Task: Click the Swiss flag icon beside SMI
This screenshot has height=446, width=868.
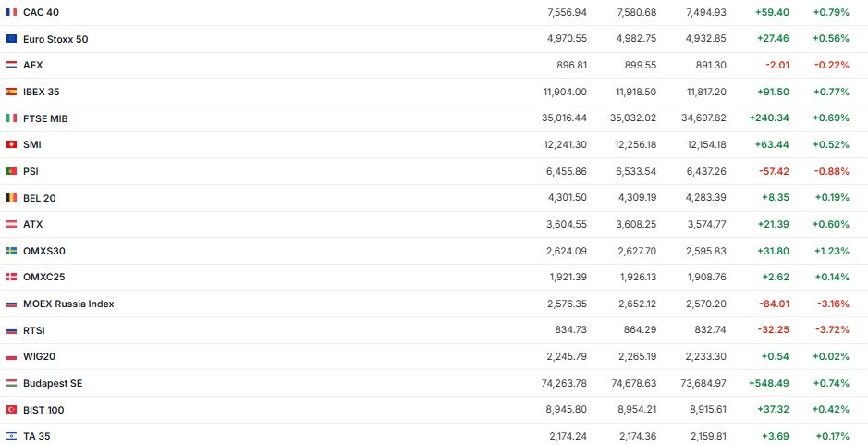Action: [x=11, y=144]
